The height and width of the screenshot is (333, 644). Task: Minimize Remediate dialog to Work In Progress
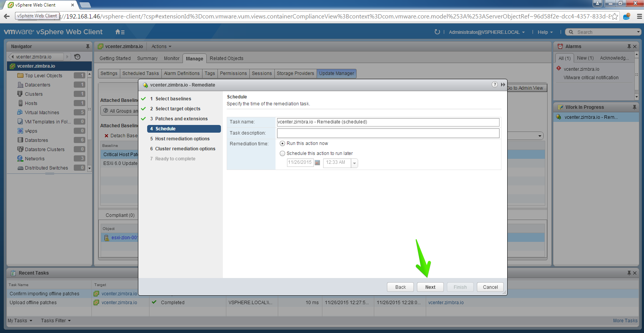[x=503, y=85]
